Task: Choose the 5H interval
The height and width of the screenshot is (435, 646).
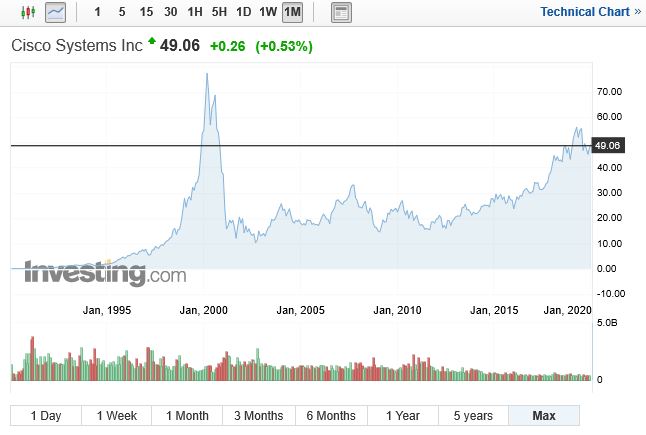Action: point(219,12)
